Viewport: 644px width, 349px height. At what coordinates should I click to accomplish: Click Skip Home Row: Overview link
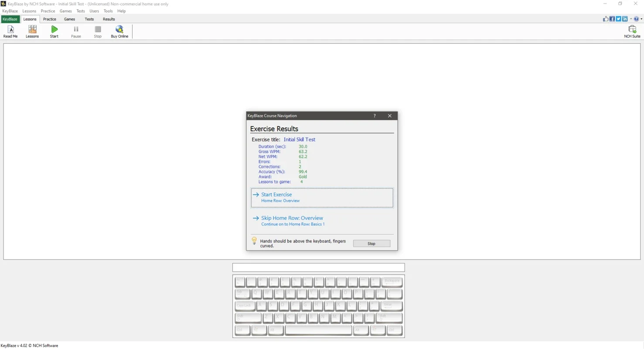click(x=292, y=218)
